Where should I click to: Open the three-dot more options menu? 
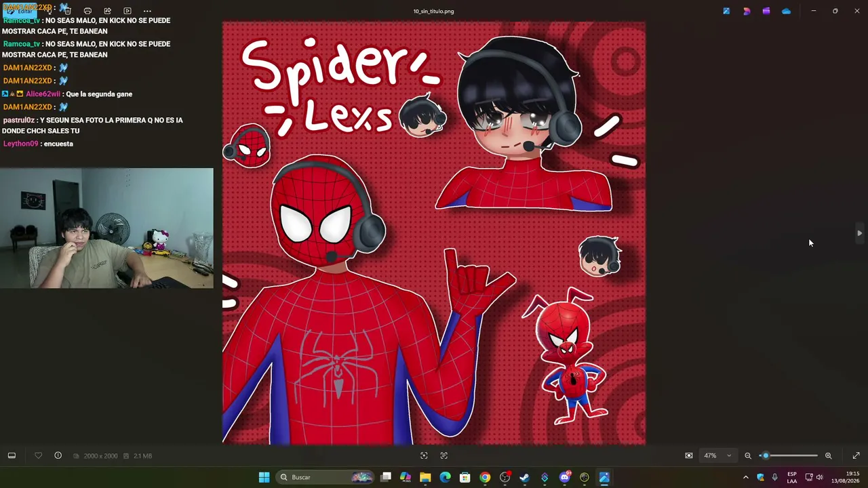click(x=147, y=12)
